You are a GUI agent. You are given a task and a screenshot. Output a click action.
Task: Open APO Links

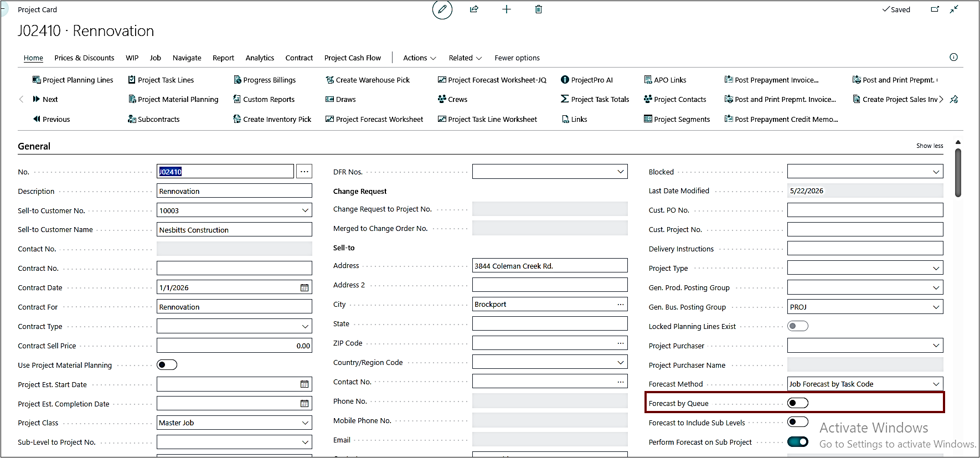tap(665, 80)
